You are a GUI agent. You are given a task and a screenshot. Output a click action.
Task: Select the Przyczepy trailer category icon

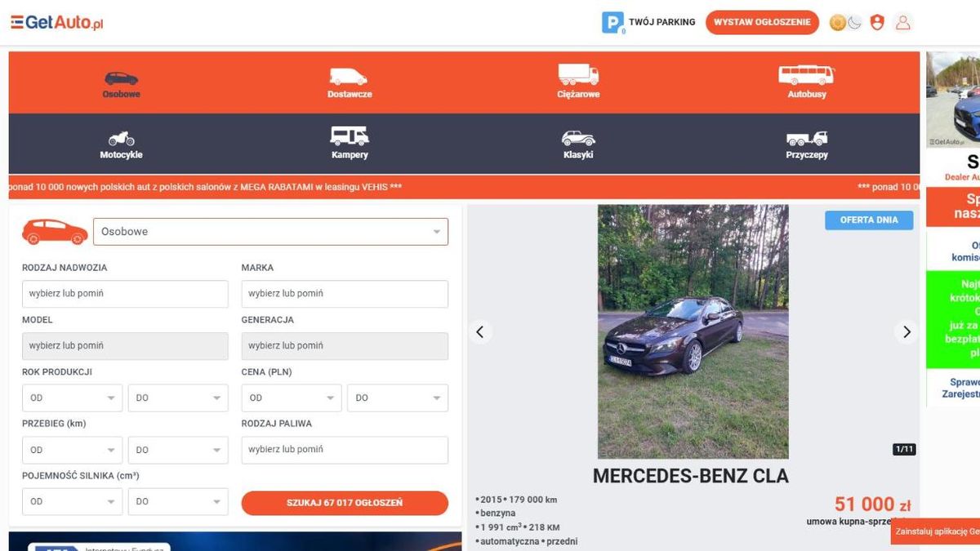806,138
